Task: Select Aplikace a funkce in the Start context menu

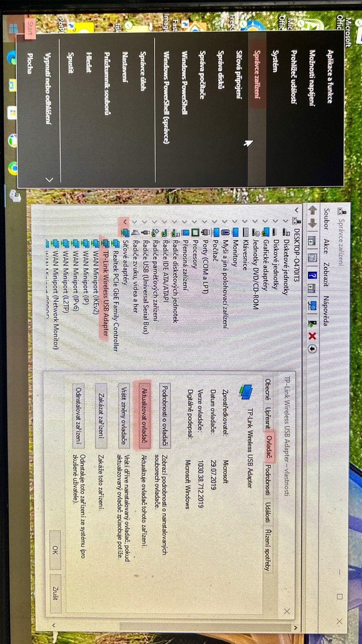Action: tap(330, 76)
